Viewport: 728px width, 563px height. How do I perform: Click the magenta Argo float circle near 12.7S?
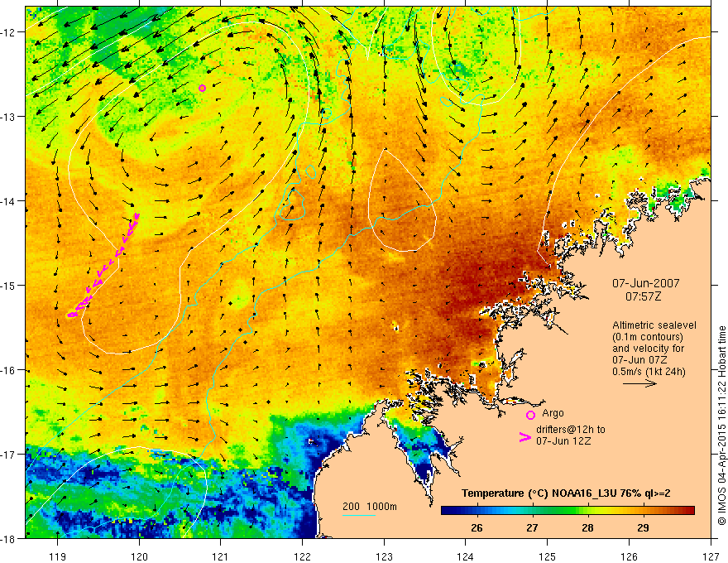point(202,89)
